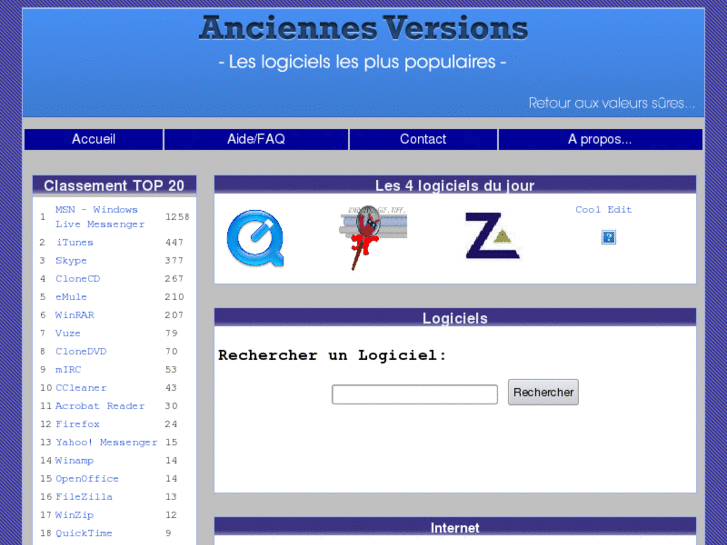Click the Anciennes Versions site title banner
The height and width of the screenshot is (545, 727).
(x=364, y=28)
